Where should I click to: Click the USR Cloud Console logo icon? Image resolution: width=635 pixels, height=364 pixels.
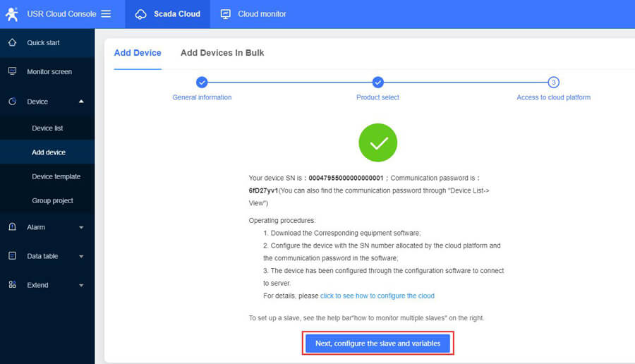click(x=12, y=14)
